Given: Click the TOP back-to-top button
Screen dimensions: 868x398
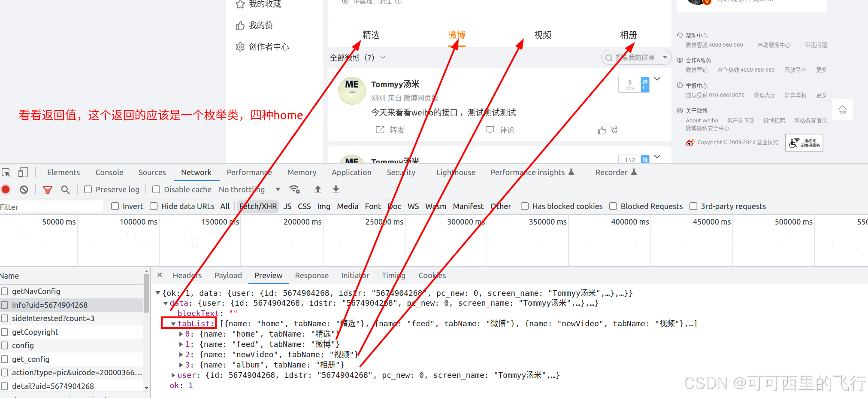Looking at the screenshot, I should point(843,109).
